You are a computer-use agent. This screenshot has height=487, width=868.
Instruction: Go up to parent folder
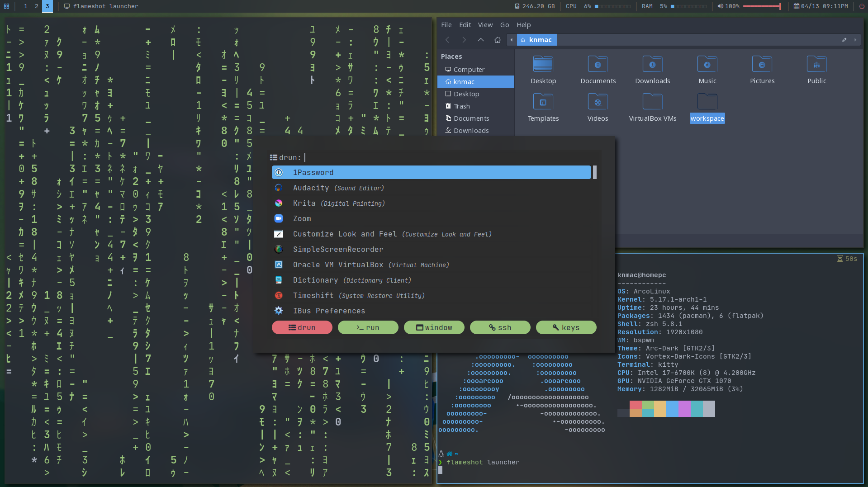[481, 40]
